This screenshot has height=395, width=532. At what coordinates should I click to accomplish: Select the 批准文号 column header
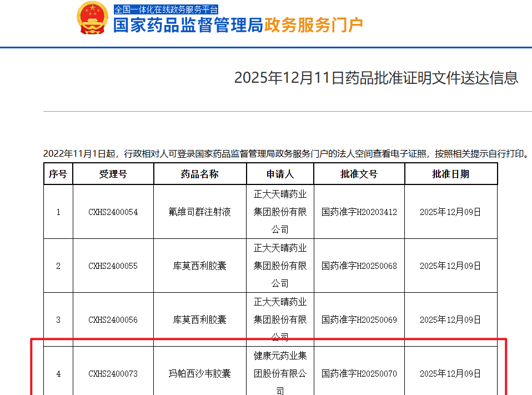[359, 173]
